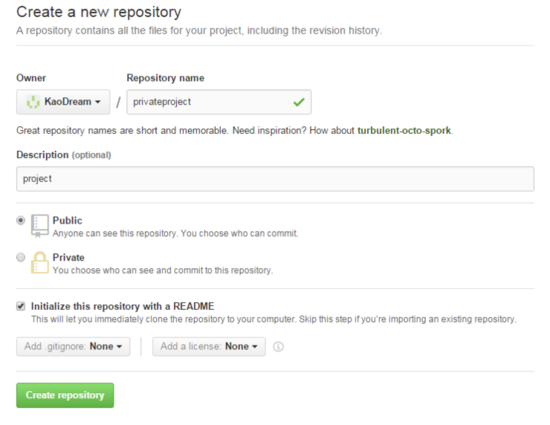550x425 pixels.
Task: Open the Add .gitignore dropdown
Action: (x=73, y=346)
